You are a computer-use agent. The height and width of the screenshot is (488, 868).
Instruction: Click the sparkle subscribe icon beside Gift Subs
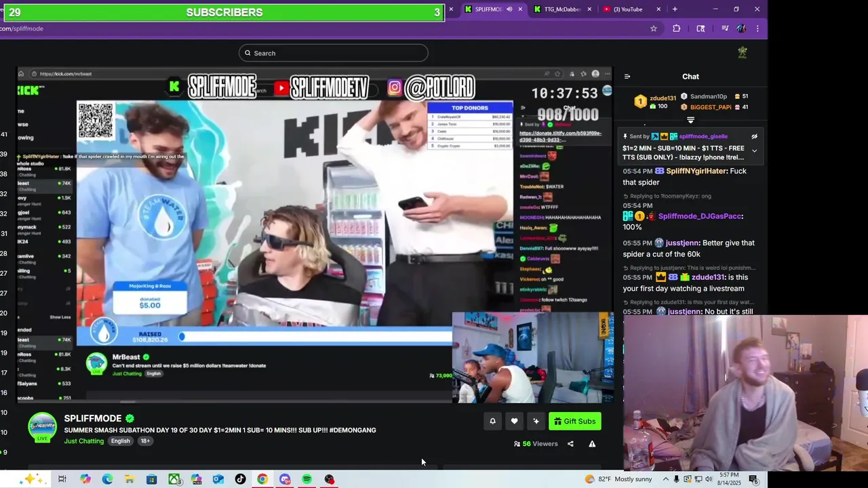click(x=536, y=422)
